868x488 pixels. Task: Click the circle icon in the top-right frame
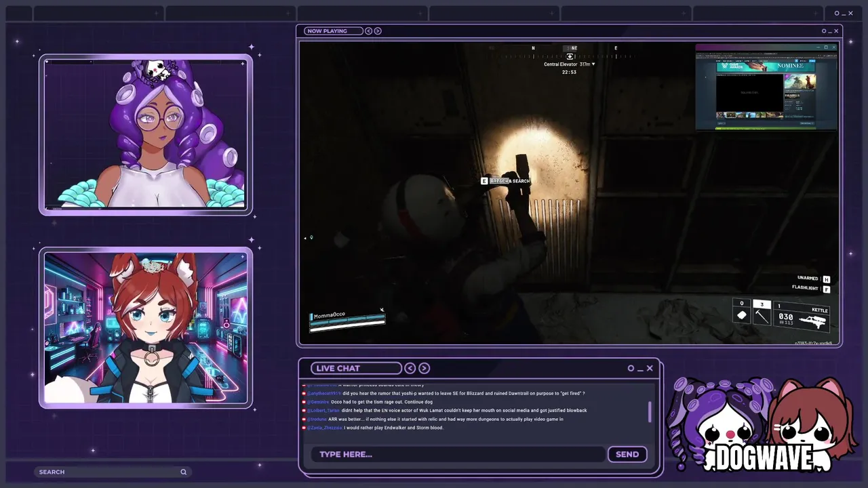tap(837, 13)
